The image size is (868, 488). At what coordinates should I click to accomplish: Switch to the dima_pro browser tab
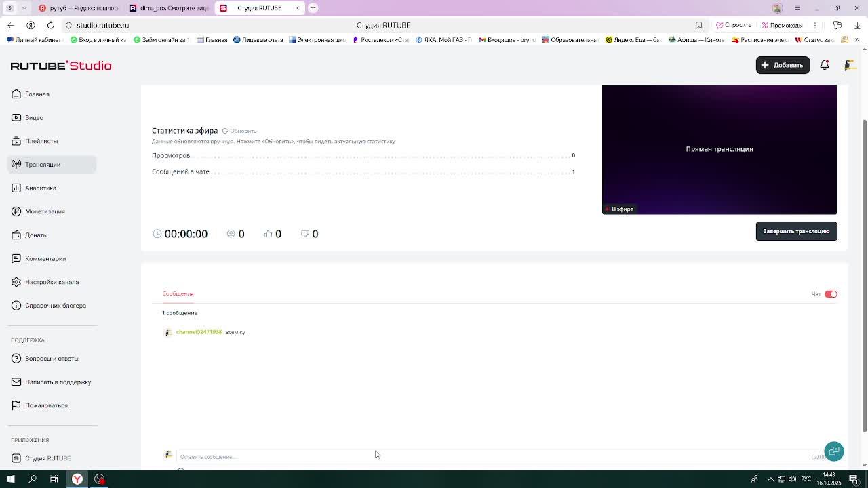169,8
